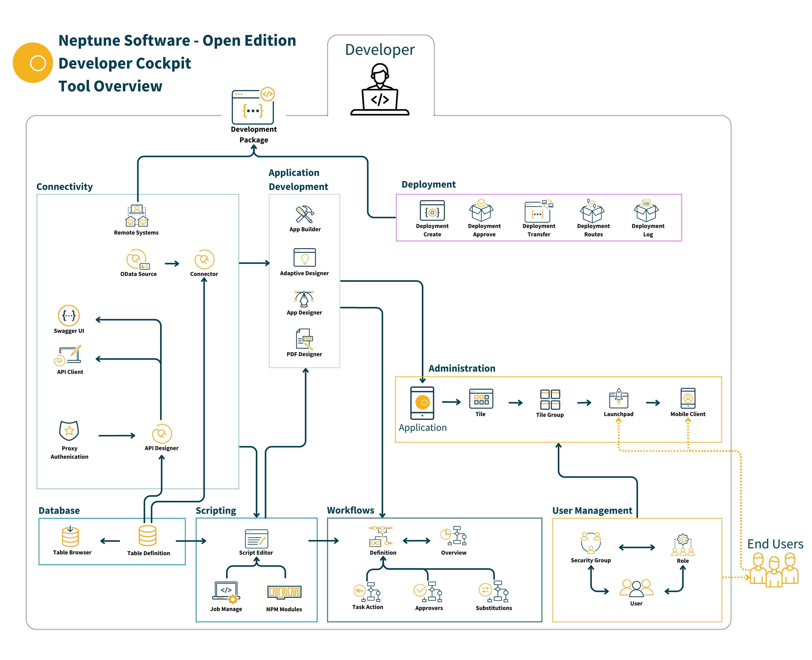Click the Substitutions icon
The width and height of the screenshot is (812, 660).
[x=494, y=591]
